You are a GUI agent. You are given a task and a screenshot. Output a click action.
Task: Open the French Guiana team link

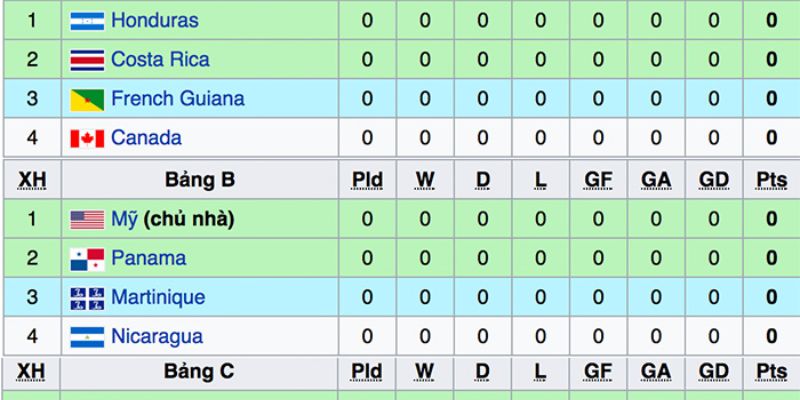pos(178,98)
